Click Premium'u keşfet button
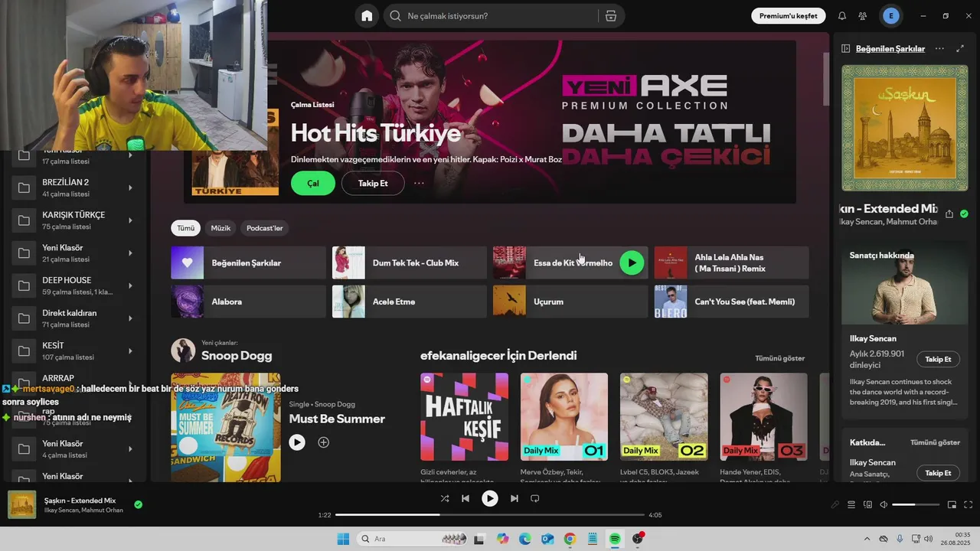Image resolution: width=980 pixels, height=551 pixels. 789,15
